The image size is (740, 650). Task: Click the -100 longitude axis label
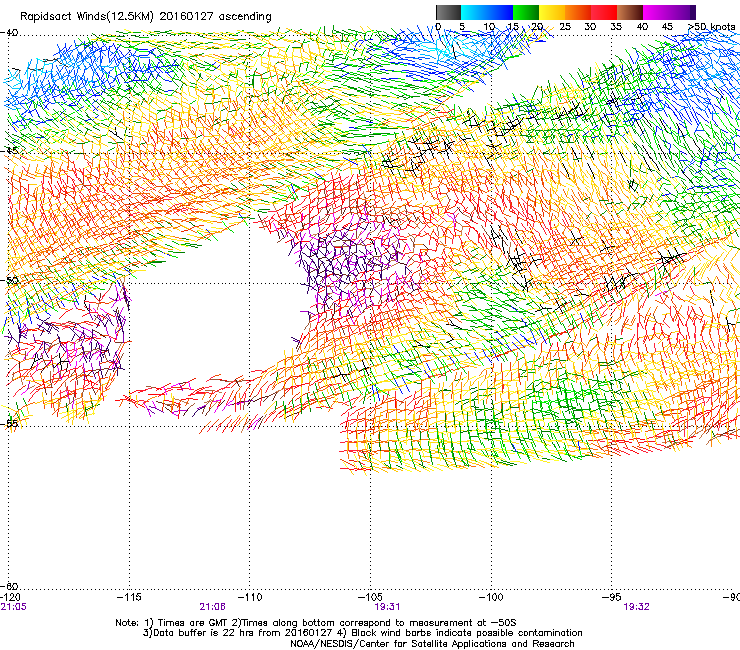point(491,597)
